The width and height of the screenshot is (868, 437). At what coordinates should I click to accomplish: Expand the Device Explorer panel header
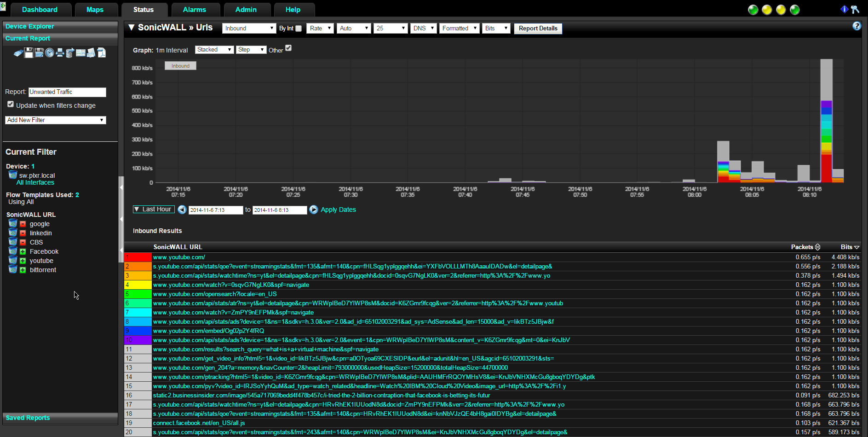(x=60, y=26)
